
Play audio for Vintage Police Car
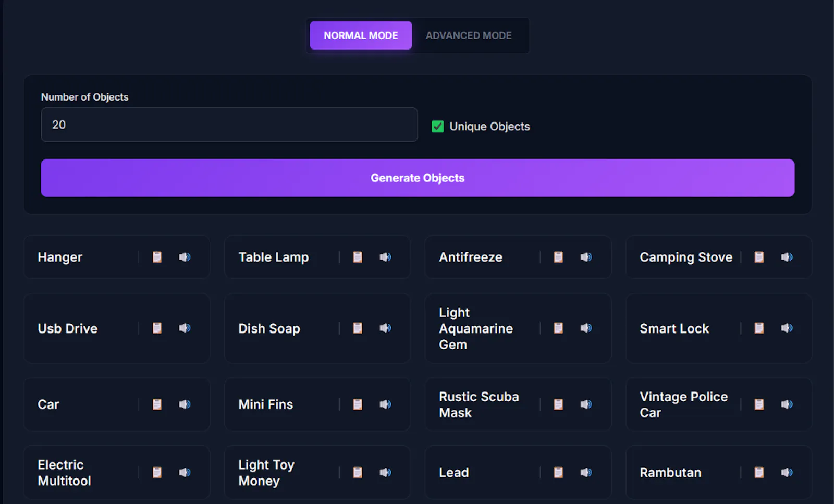click(x=787, y=404)
